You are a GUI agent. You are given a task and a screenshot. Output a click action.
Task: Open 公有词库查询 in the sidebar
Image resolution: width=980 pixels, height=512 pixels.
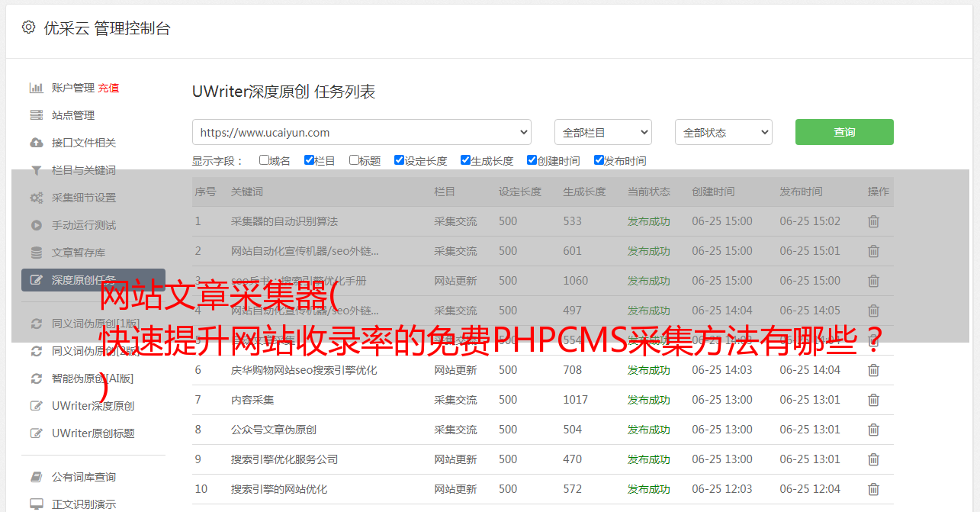coord(84,477)
